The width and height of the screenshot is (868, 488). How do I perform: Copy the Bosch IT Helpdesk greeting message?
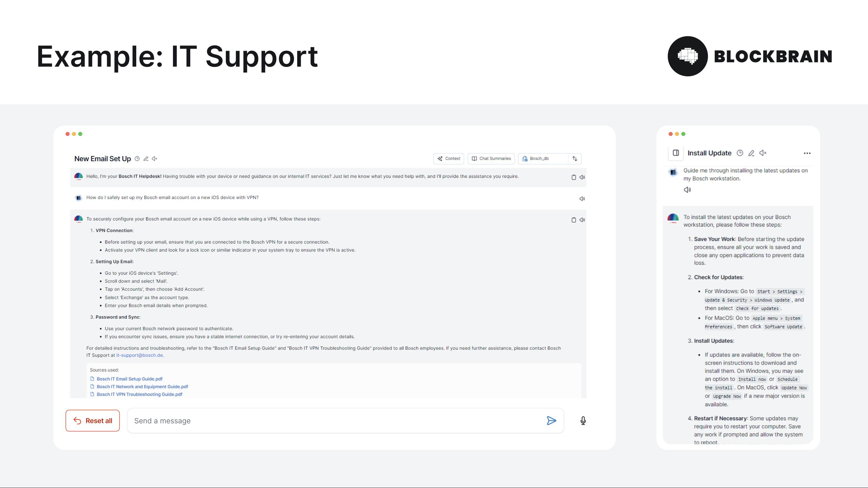(x=573, y=177)
